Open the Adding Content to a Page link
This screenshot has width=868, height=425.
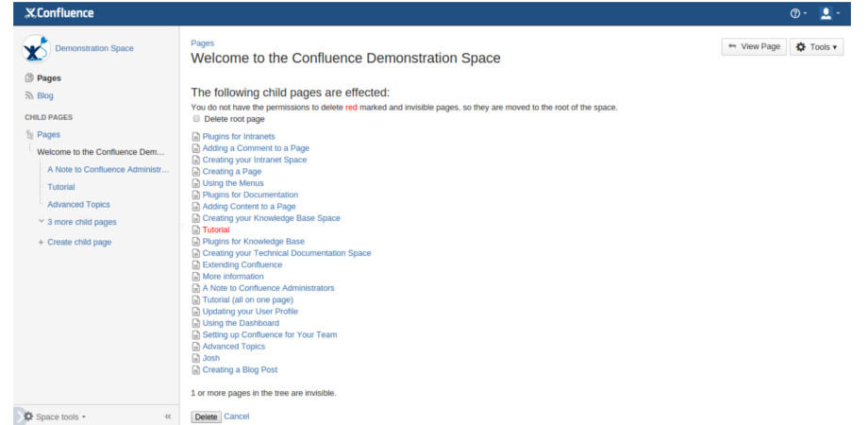(249, 206)
